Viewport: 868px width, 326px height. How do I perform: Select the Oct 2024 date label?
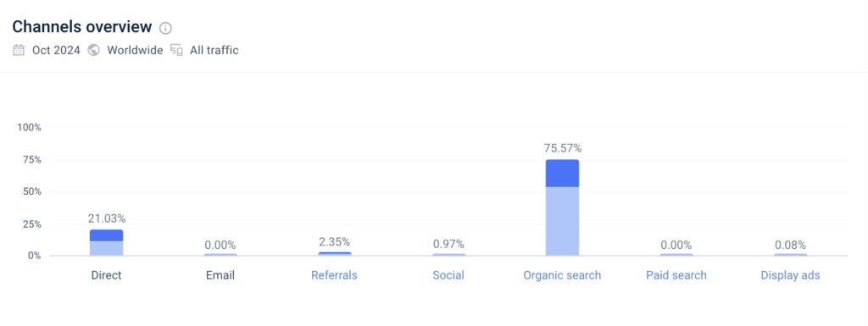pos(56,50)
